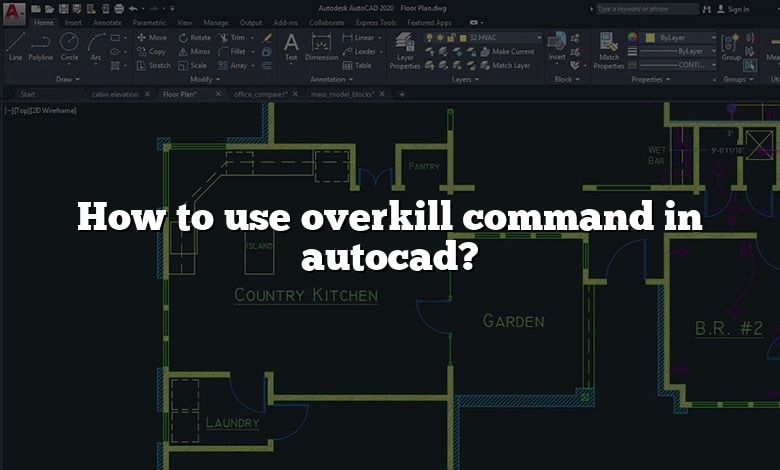Toggle layer freeze sun icon
This screenshot has height=470, width=780.
point(441,38)
